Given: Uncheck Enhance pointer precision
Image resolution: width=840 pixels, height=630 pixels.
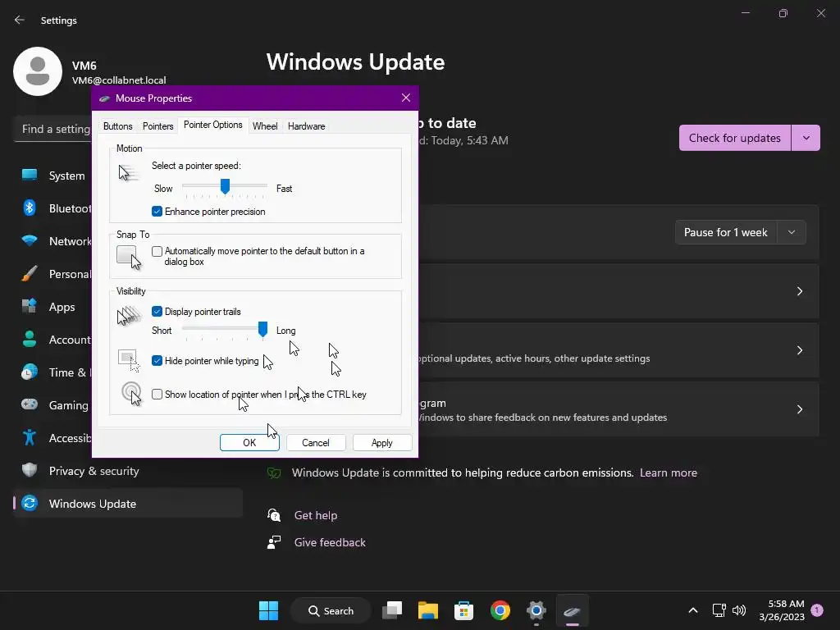Looking at the screenshot, I should [x=157, y=212].
